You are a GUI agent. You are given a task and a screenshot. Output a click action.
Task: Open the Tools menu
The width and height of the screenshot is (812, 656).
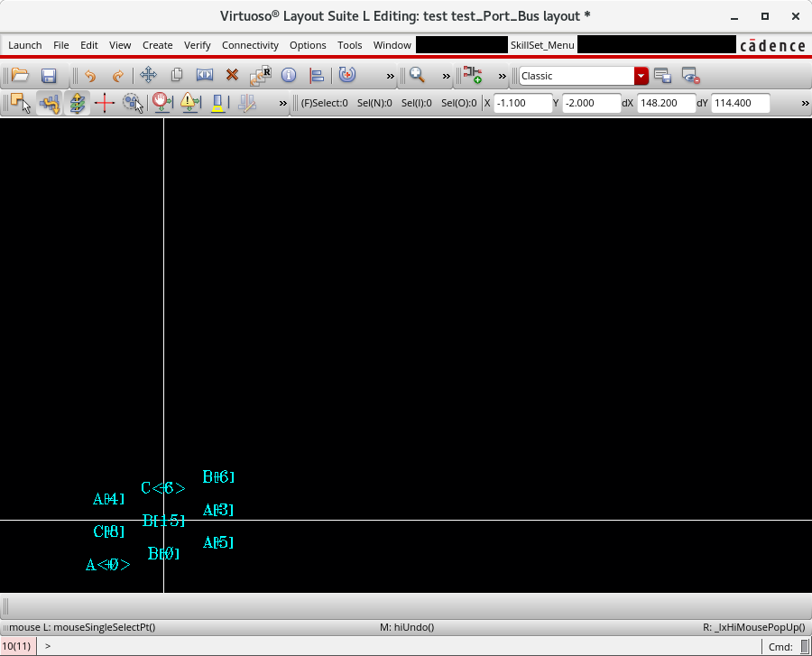pyautogui.click(x=350, y=45)
